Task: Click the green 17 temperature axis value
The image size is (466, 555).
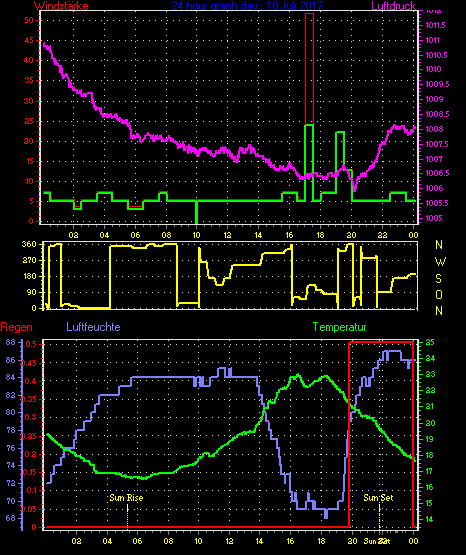Action: [430, 471]
